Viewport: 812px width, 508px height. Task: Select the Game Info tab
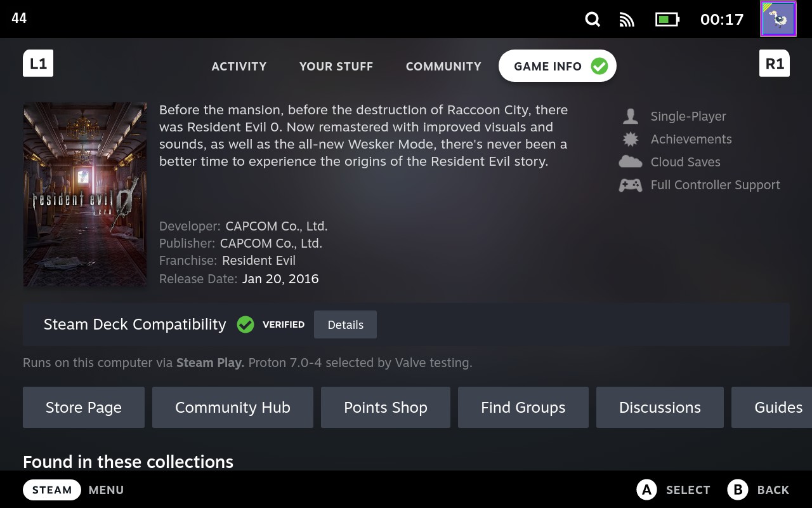coord(558,66)
